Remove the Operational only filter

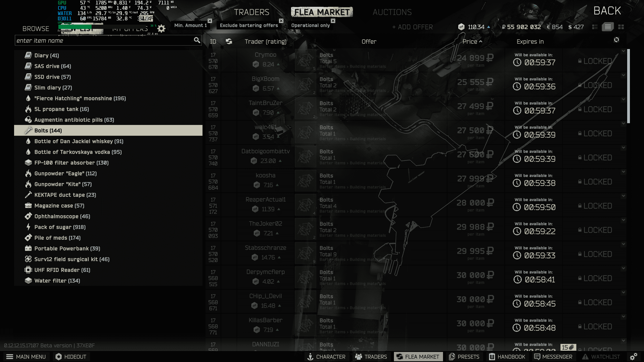click(x=333, y=21)
